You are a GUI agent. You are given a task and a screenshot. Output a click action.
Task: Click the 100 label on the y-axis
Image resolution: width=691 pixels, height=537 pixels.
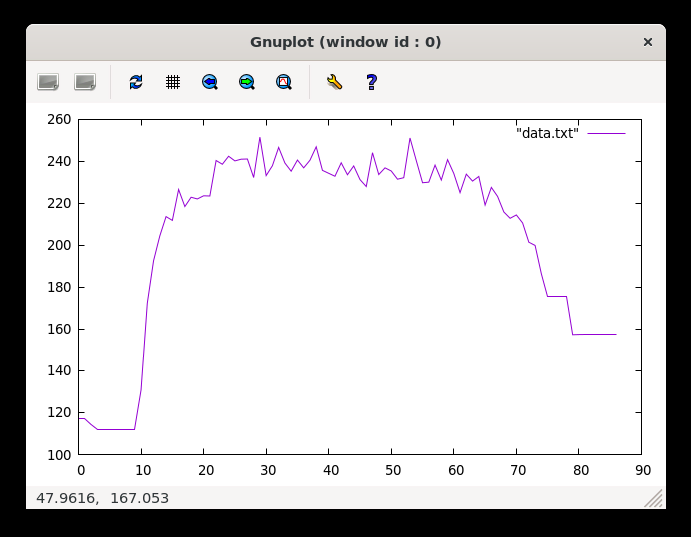[x=59, y=454]
